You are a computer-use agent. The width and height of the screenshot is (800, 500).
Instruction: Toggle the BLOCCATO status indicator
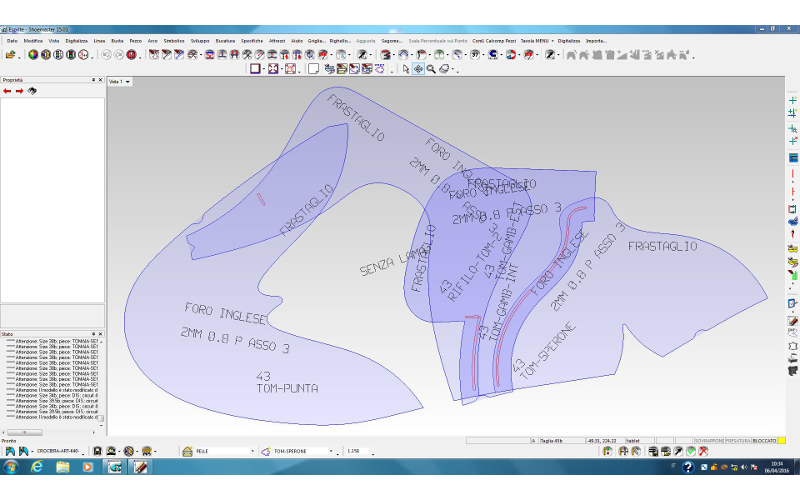[x=766, y=440]
